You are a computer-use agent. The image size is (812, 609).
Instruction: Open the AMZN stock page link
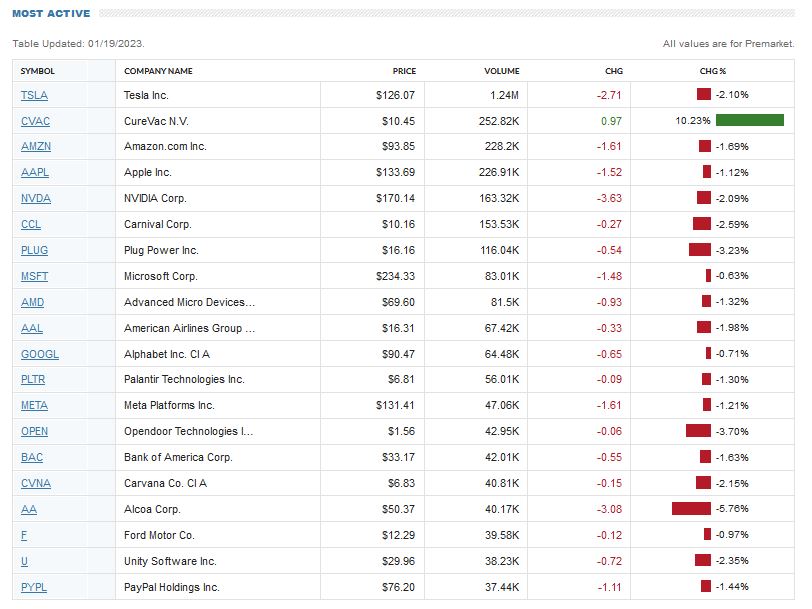click(x=35, y=146)
